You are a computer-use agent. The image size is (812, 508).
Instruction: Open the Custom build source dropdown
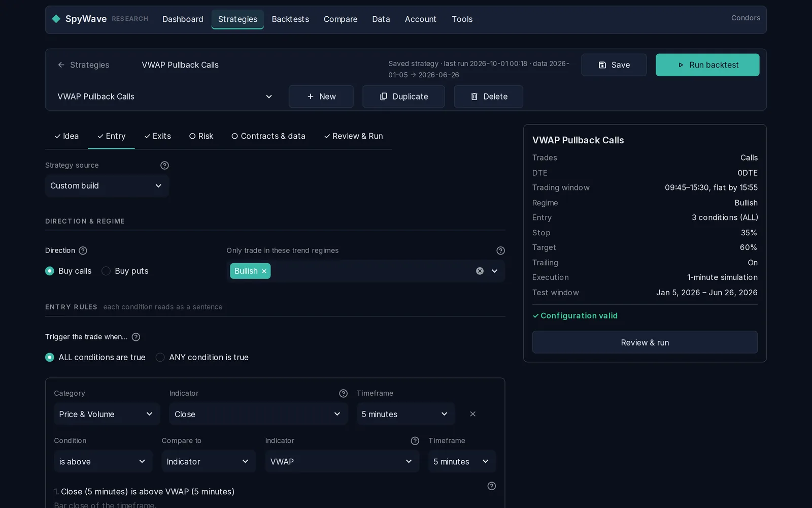pos(107,186)
